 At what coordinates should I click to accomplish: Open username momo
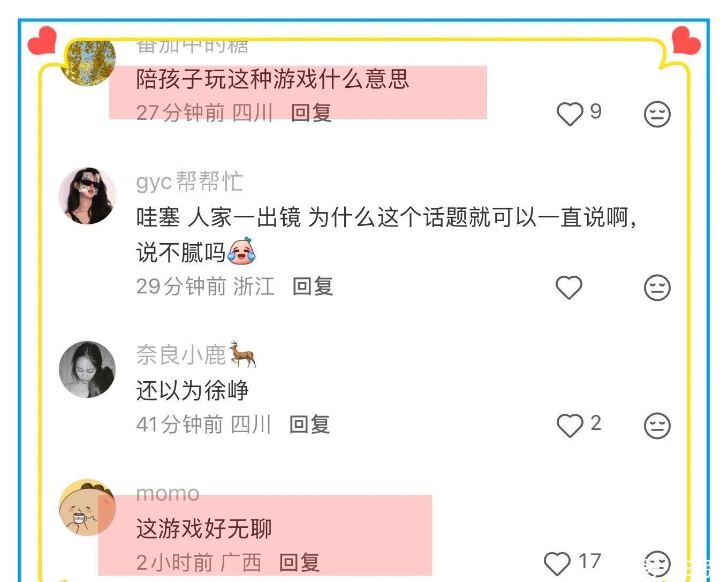[x=168, y=493]
